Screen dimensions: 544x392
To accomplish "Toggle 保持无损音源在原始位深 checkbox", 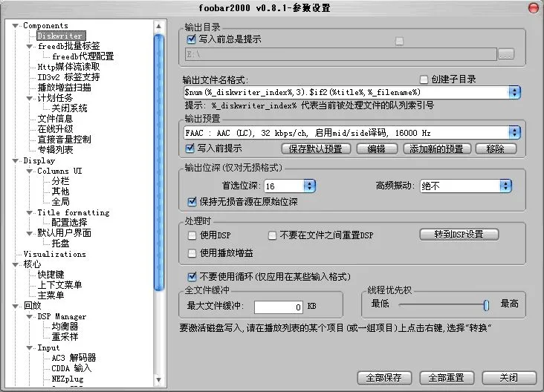I will pyautogui.click(x=192, y=202).
